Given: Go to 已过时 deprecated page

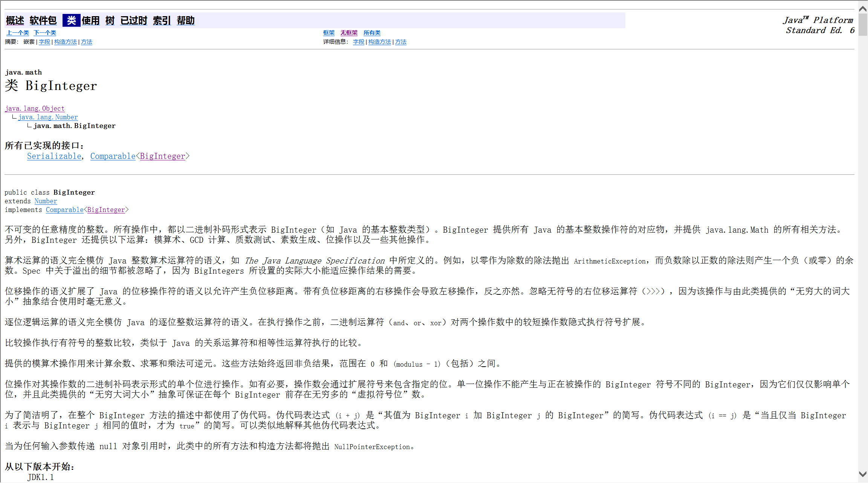Looking at the screenshot, I should (134, 21).
